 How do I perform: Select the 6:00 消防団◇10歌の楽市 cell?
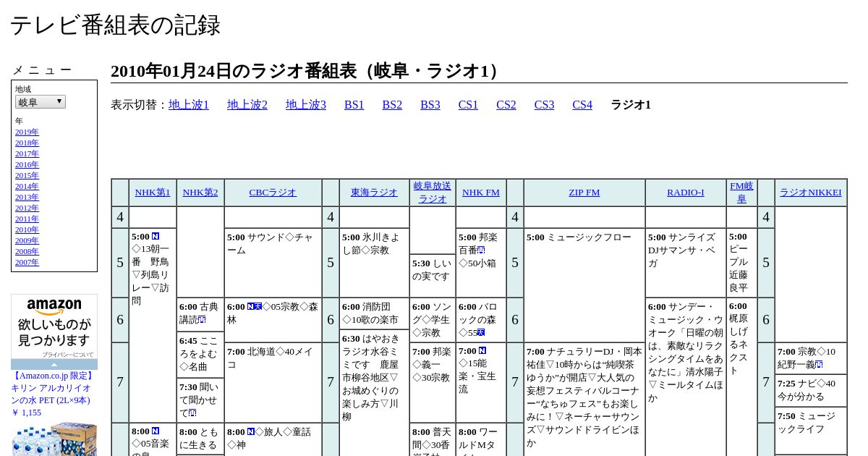[x=374, y=313]
